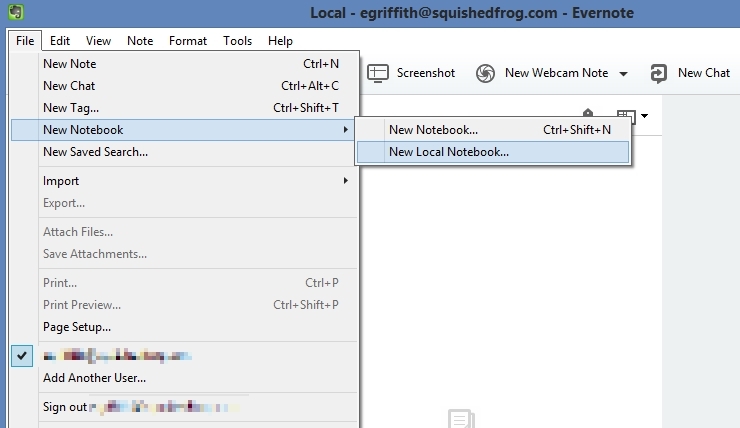740x428 pixels.
Task: Expand the New Notebook submenu arrow
Action: tap(345, 129)
